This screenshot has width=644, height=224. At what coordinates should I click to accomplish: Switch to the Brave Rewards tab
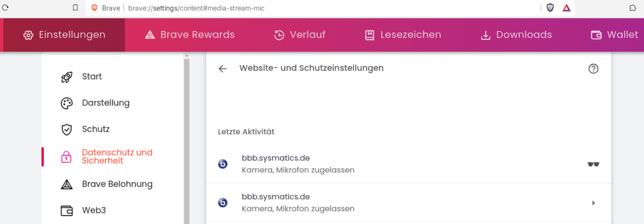(x=190, y=35)
